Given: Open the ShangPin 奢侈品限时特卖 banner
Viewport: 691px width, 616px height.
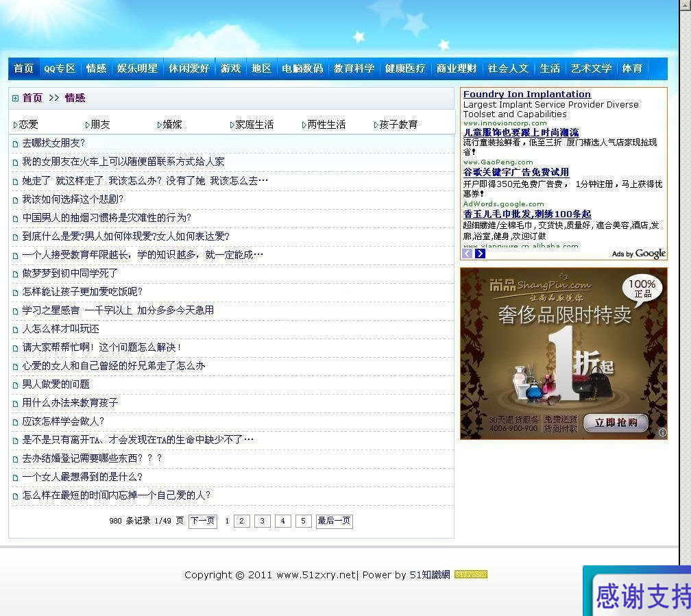Looking at the screenshot, I should pyautogui.click(x=563, y=354).
